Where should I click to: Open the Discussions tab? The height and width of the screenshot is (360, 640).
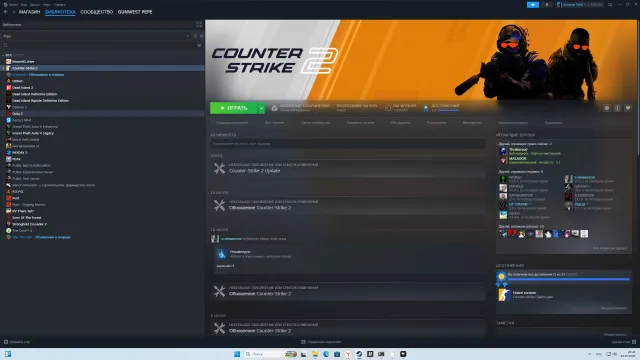point(400,122)
